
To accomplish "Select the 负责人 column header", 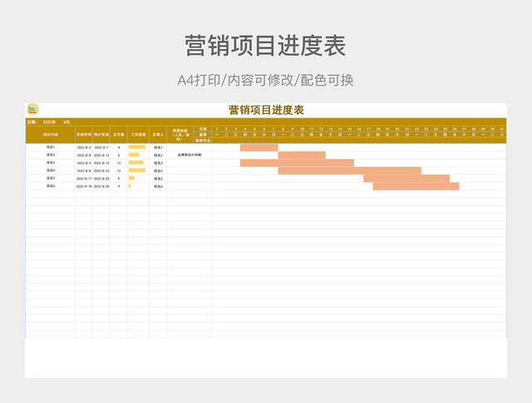I will [x=158, y=135].
